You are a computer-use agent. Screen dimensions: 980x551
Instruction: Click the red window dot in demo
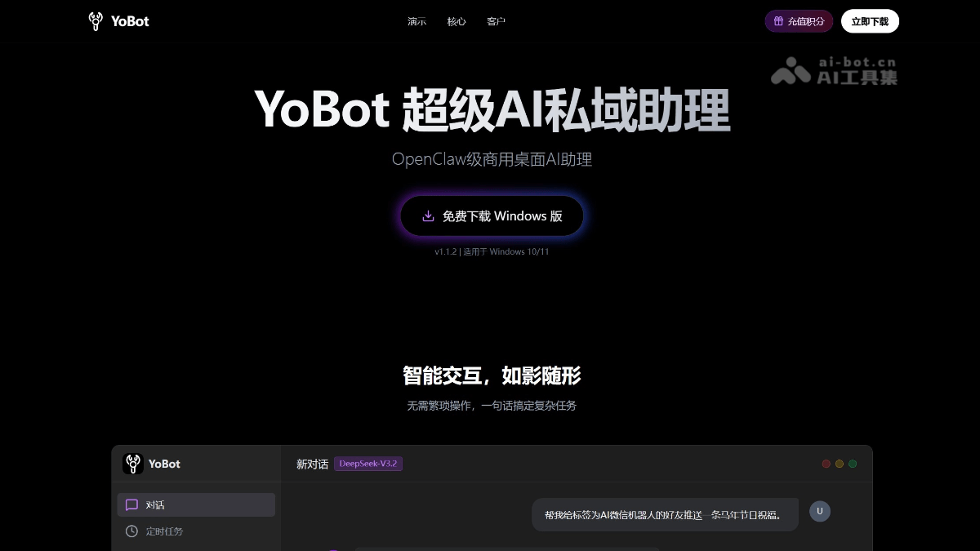click(826, 464)
